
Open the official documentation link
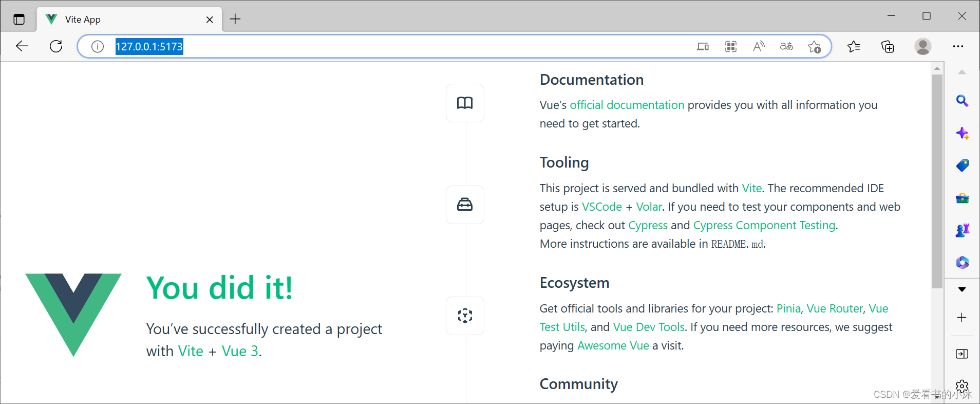(627, 105)
